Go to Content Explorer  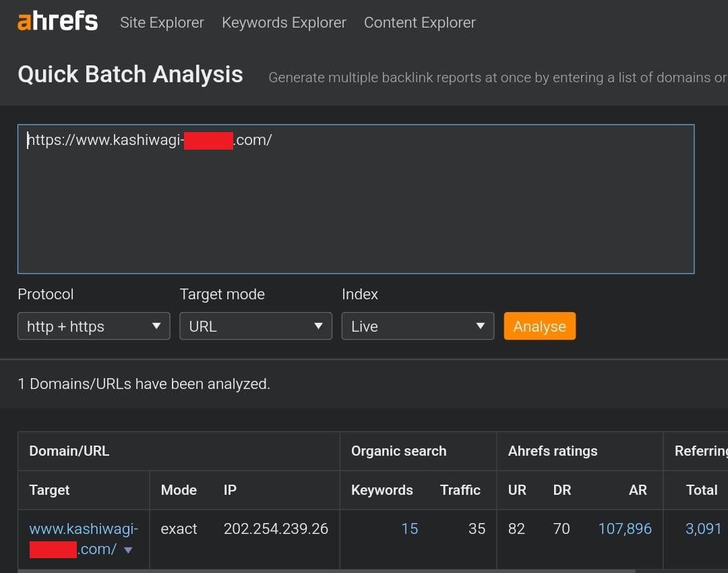pyautogui.click(x=419, y=22)
